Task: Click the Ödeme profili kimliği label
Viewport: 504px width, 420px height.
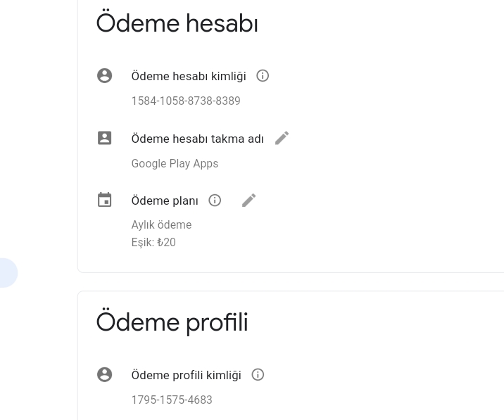Action: (x=187, y=375)
